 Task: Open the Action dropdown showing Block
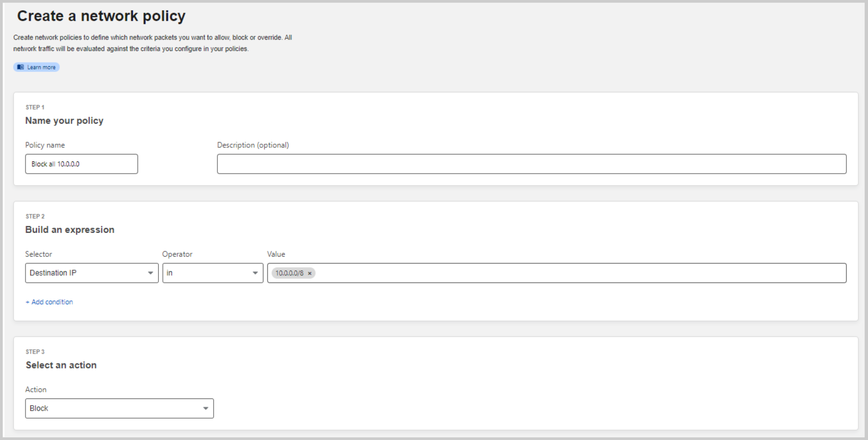[x=119, y=408]
